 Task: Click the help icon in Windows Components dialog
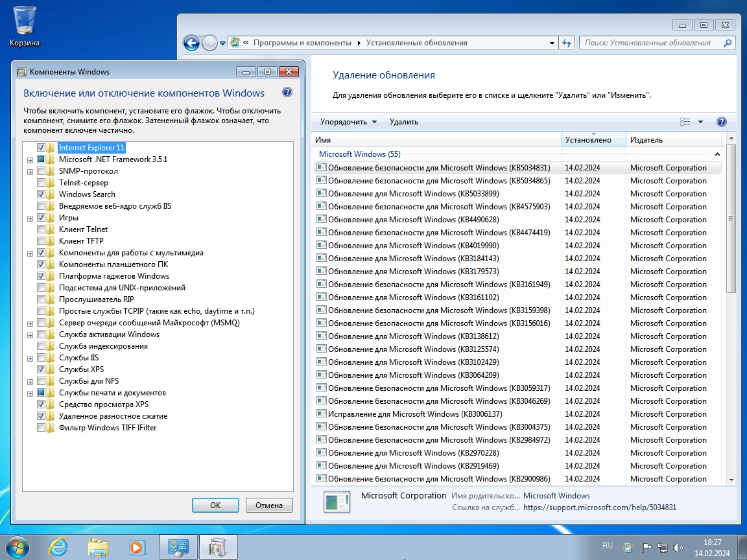pyautogui.click(x=287, y=93)
